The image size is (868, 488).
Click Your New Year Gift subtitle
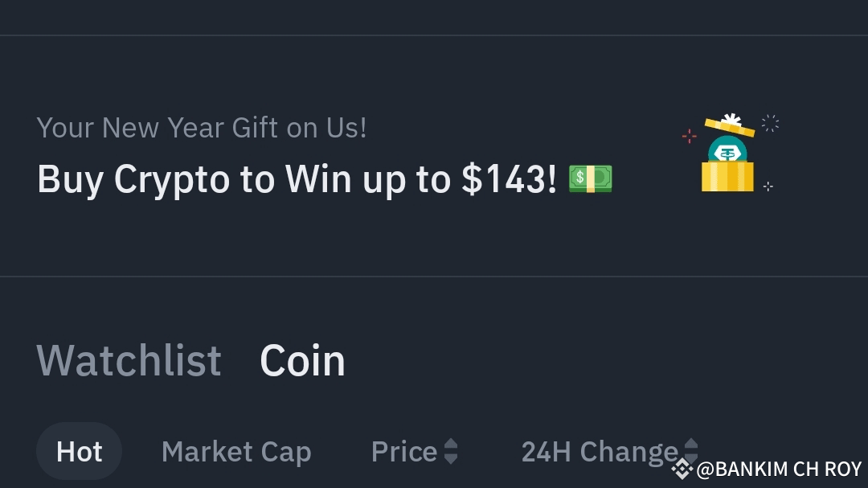tap(202, 127)
